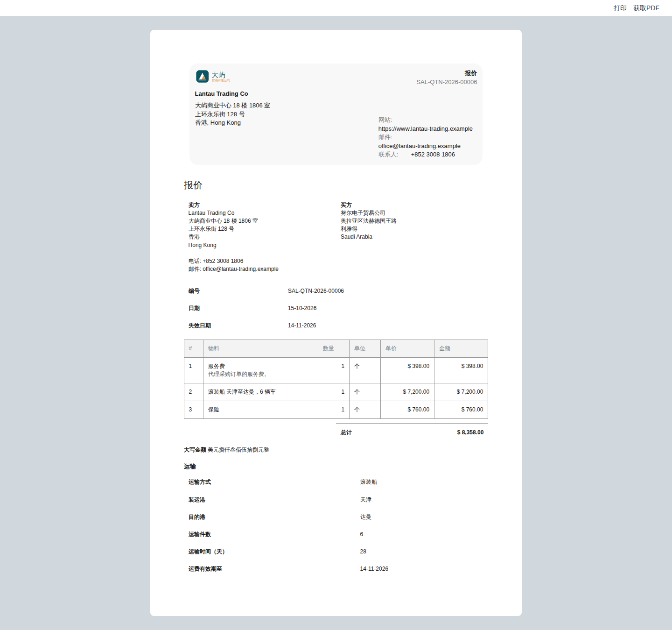Select quotation number SAL-QTN-2026-00006 in header
Image resolution: width=672 pixels, height=630 pixels.
447,82
